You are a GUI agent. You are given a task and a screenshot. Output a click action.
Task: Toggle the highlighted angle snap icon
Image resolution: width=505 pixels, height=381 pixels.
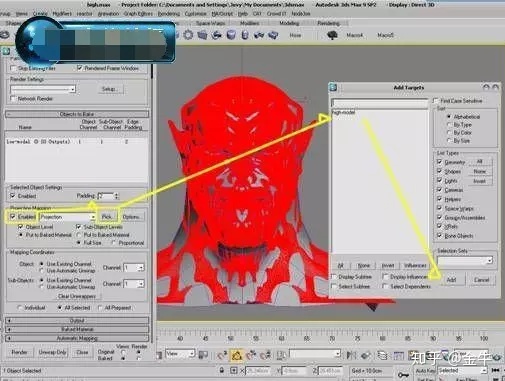237,355
